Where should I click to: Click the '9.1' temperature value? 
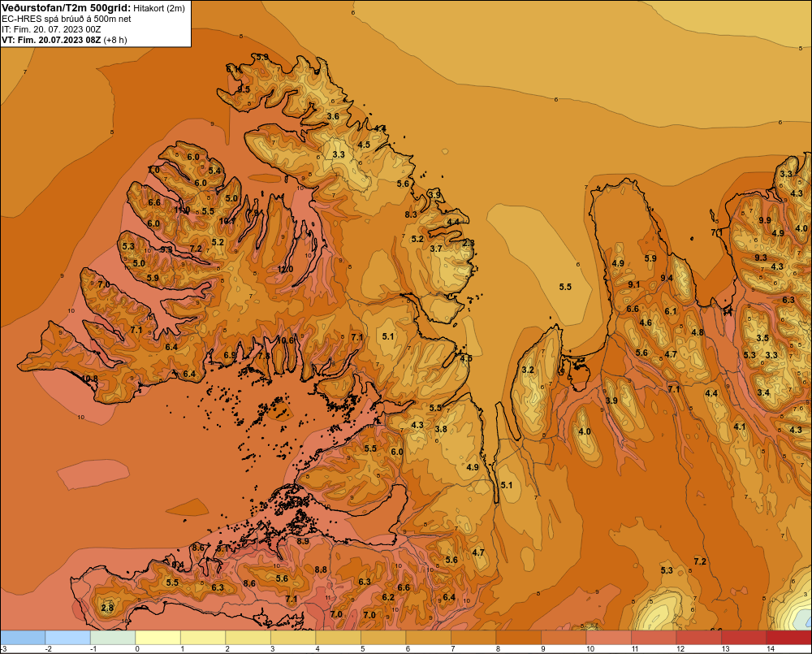pyautogui.click(x=634, y=284)
